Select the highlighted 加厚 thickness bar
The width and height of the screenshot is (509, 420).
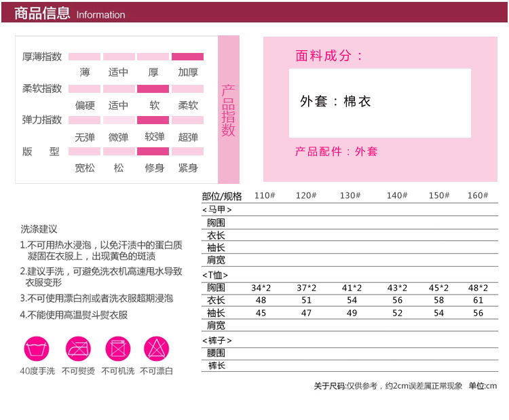[187, 57]
